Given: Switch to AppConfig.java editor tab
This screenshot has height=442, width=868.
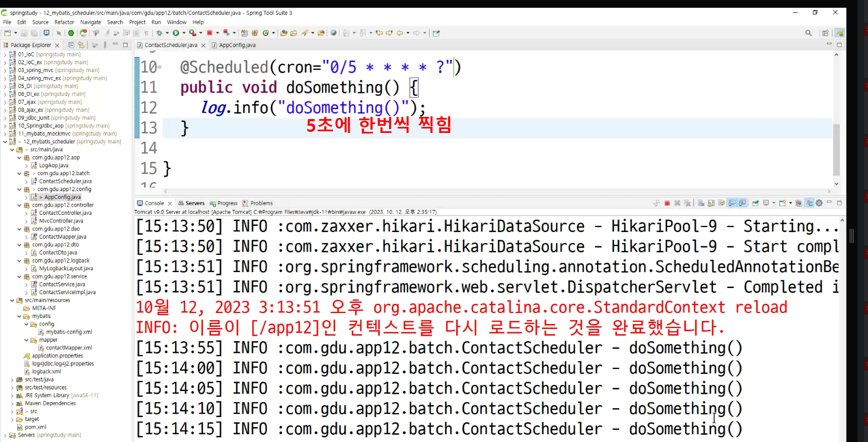Looking at the screenshot, I should pyautogui.click(x=233, y=45).
